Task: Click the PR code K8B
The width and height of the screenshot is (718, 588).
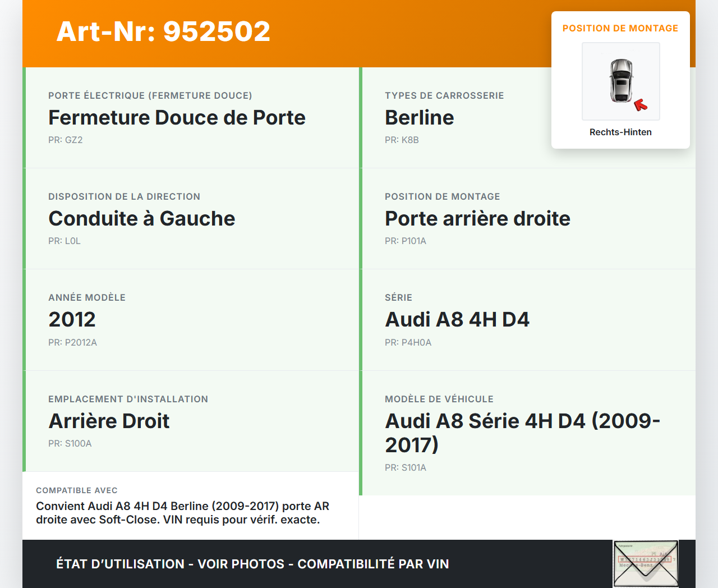Action: [x=402, y=140]
